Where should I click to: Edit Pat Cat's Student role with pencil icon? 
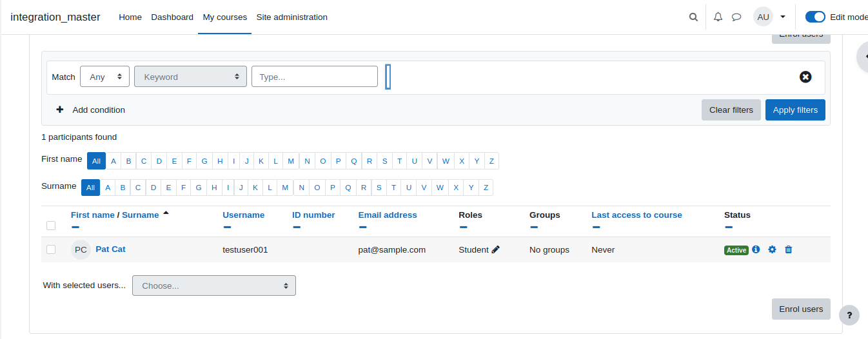[495, 249]
